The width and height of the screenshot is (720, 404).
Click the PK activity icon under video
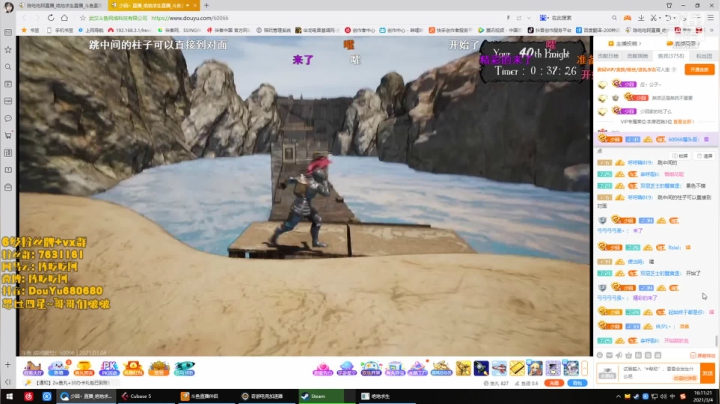click(x=109, y=368)
